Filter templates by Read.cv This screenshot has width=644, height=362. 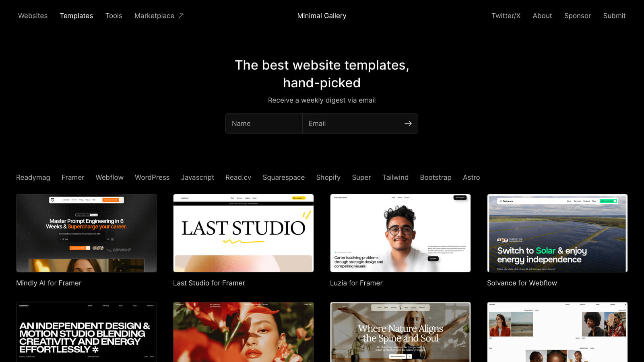coord(238,177)
